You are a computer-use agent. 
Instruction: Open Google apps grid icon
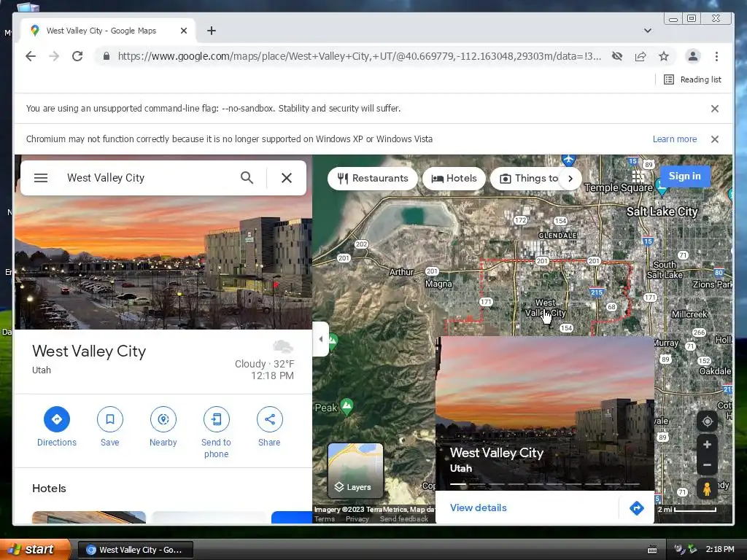pyautogui.click(x=638, y=176)
